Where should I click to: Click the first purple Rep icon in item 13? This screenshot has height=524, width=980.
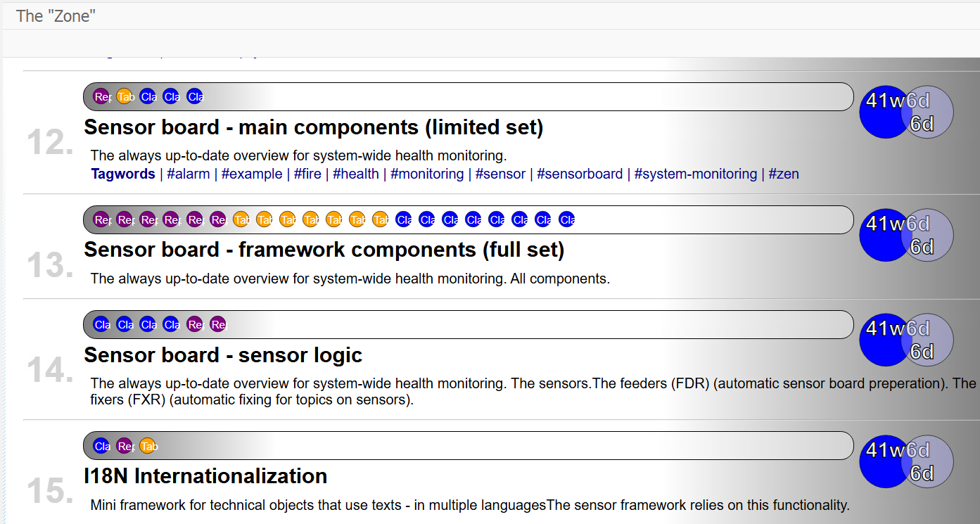click(102, 219)
